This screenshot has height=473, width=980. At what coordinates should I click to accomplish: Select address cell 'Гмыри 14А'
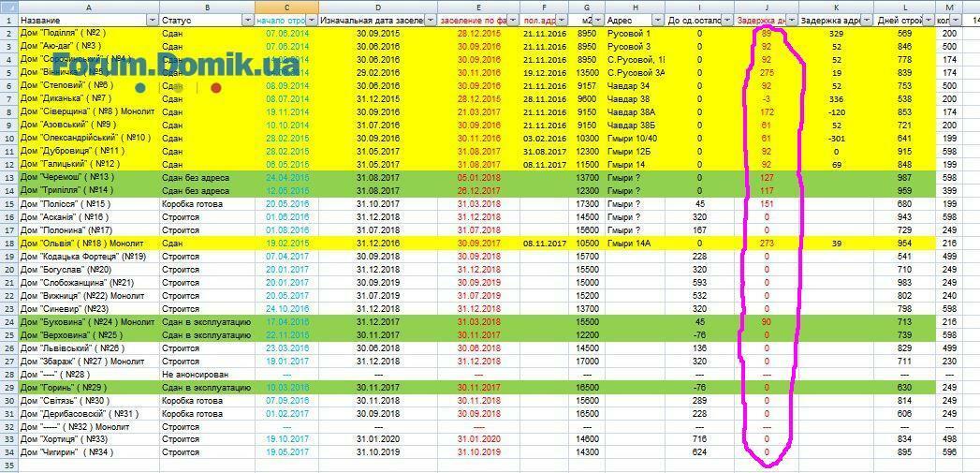[x=629, y=243]
